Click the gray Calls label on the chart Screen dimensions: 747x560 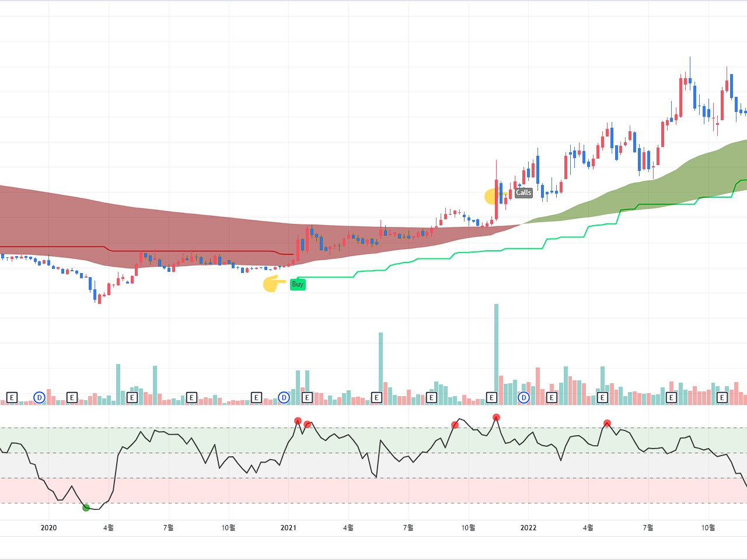click(x=523, y=192)
